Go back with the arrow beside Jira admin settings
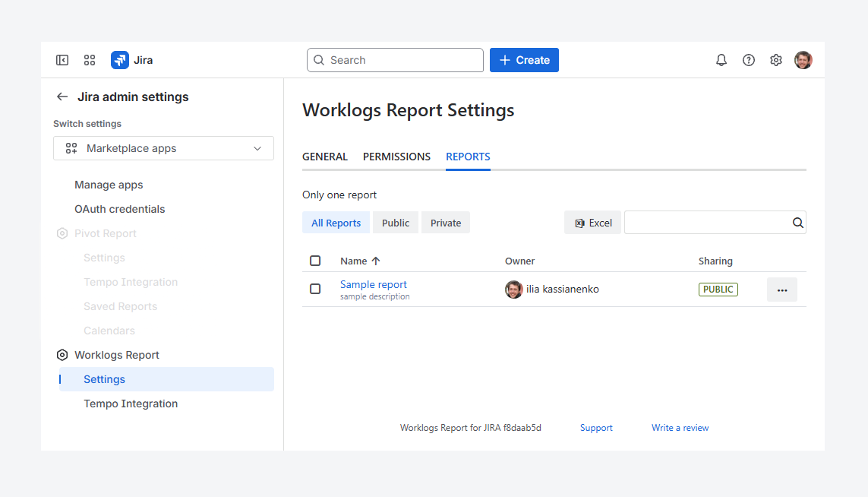The image size is (868, 497). point(62,97)
